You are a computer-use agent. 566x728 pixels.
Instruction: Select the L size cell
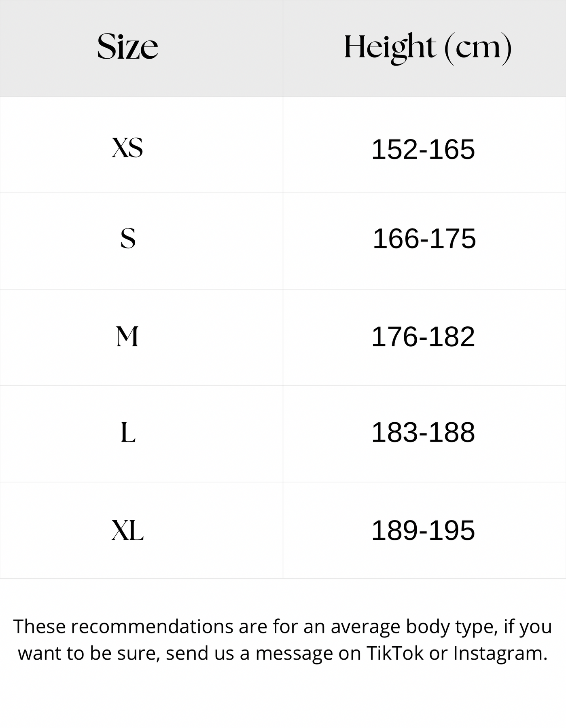[128, 433]
